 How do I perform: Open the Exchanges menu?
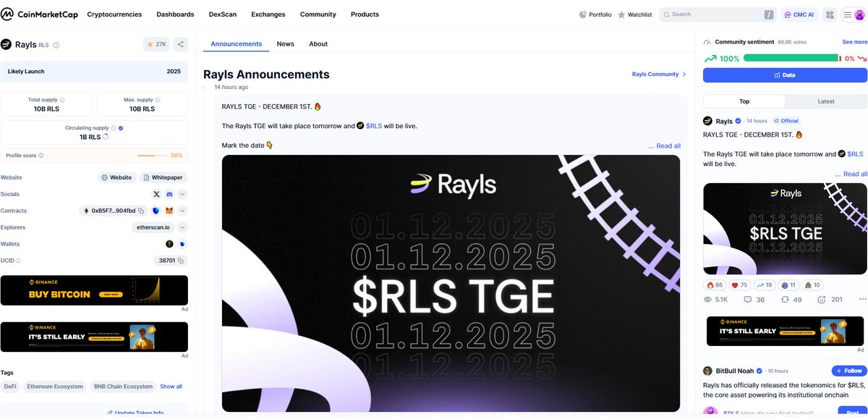point(268,14)
